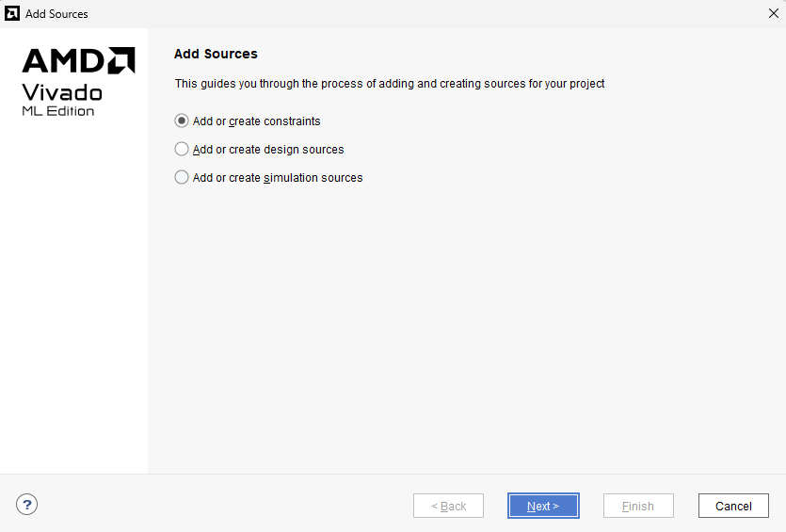The height and width of the screenshot is (532, 786).
Task: Click the 'Add or create design sources' label text
Action: click(268, 150)
